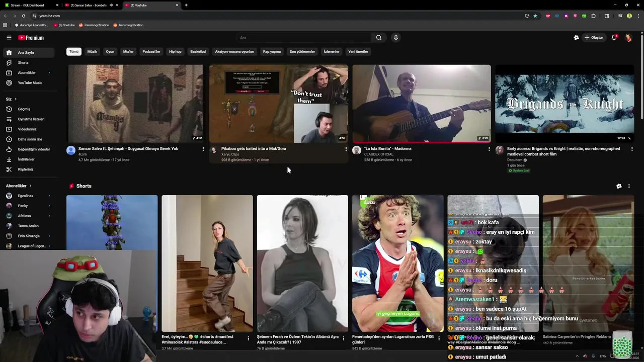644x362 pixels.
Task: Play the Brigands vs Knight thumbnail
Action: click(565, 104)
